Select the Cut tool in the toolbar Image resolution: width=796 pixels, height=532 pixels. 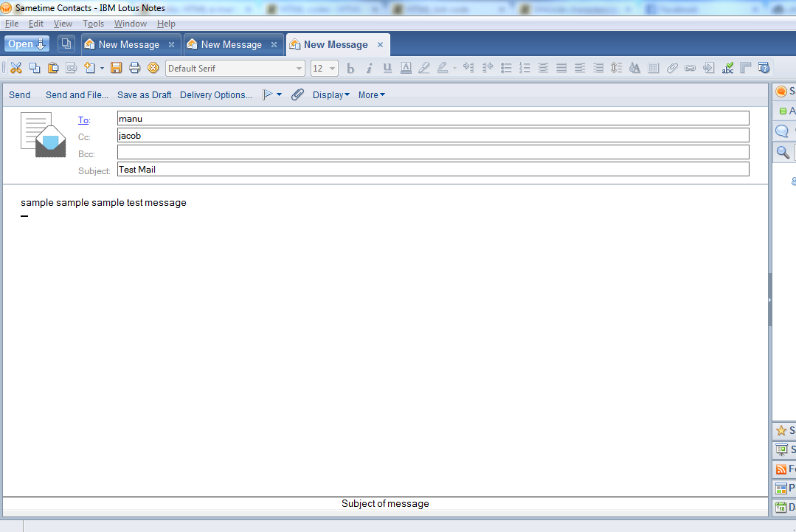click(x=15, y=68)
